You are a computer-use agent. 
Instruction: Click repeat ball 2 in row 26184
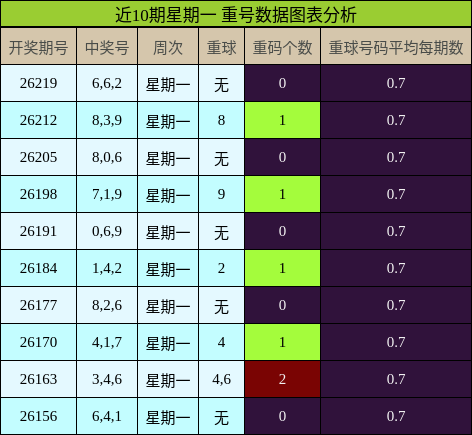(222, 268)
